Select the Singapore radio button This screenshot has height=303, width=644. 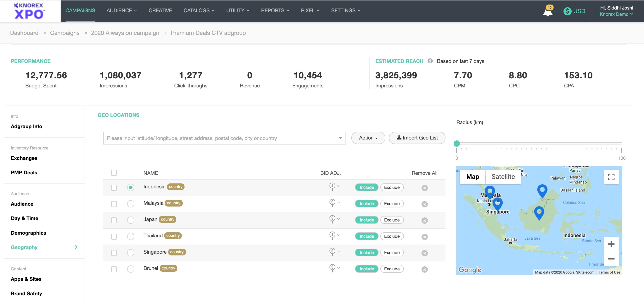(x=130, y=252)
